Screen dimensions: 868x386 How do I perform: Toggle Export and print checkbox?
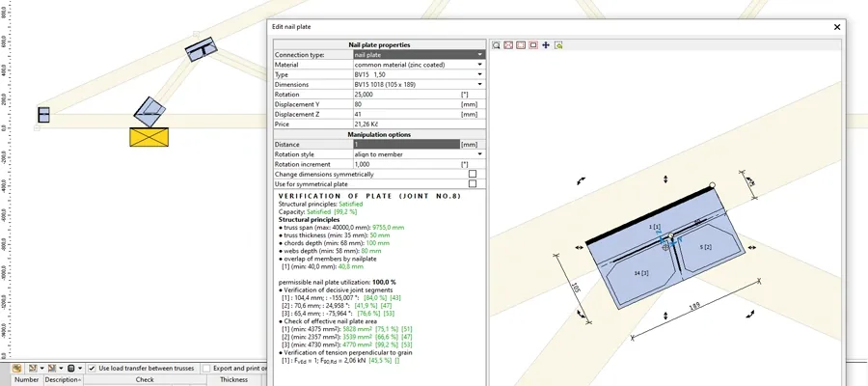(x=206, y=369)
